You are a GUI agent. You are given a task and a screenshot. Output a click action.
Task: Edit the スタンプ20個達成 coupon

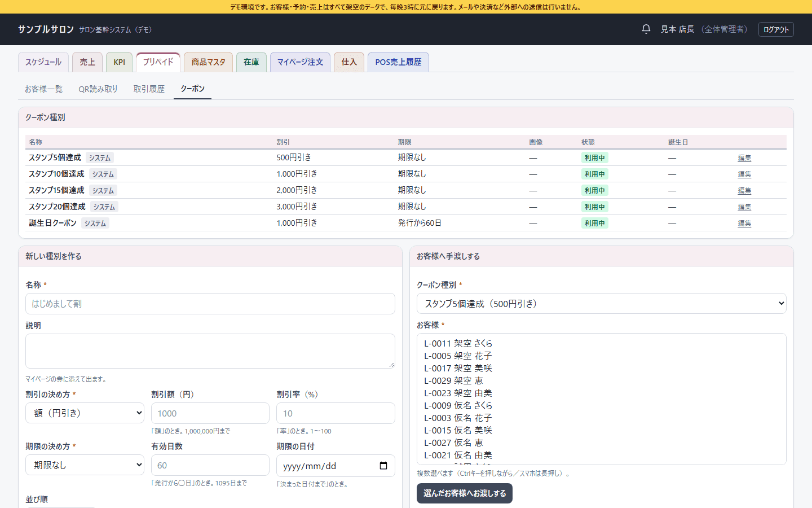coord(744,207)
